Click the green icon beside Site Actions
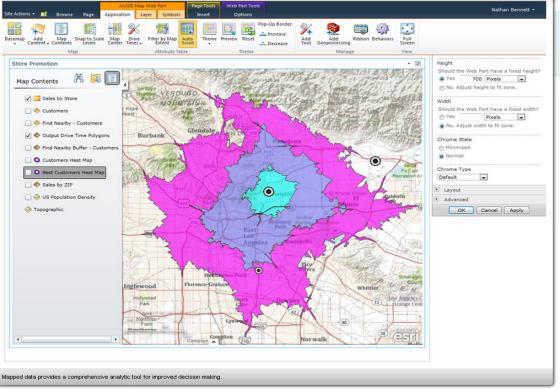Viewport: 560px width, 389px height. coord(44,14)
